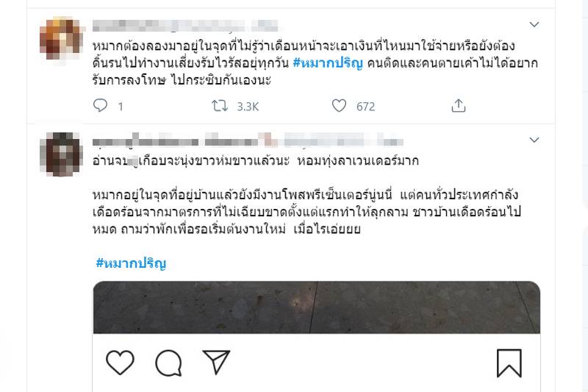The height and width of the screenshot is (392, 588).
Task: Click the reply icon on the first tweet
Action: point(100,105)
